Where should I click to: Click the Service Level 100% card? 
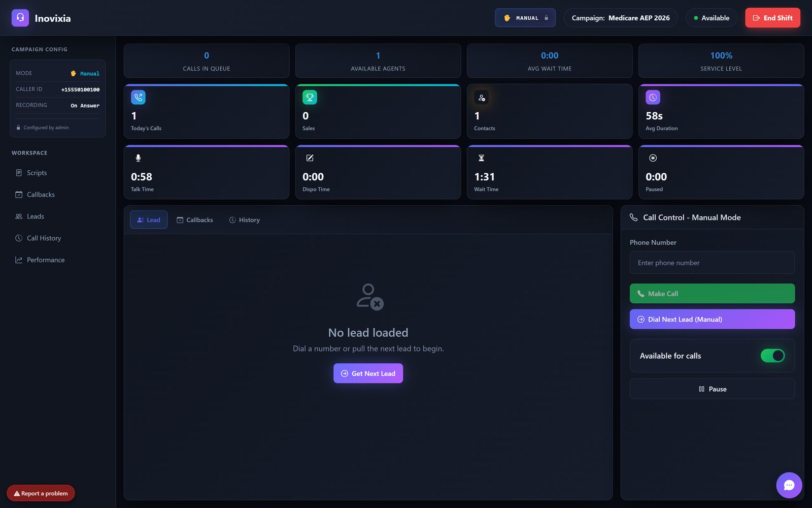tap(721, 60)
